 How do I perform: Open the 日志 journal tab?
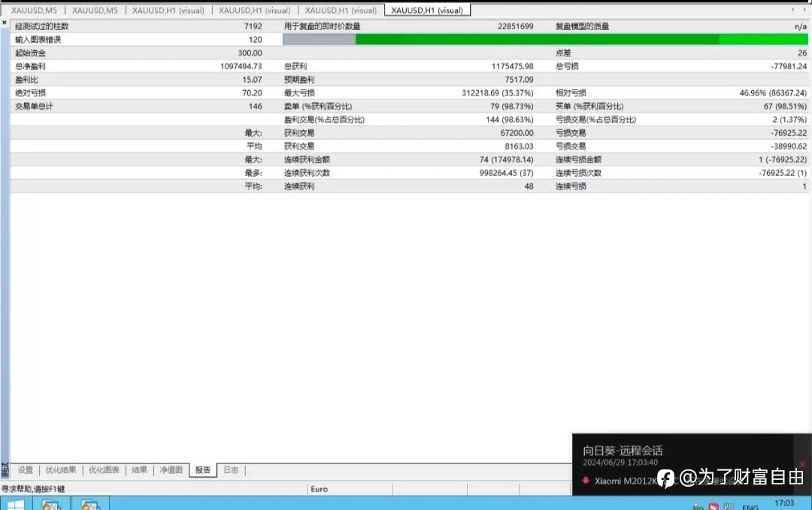pyautogui.click(x=231, y=470)
